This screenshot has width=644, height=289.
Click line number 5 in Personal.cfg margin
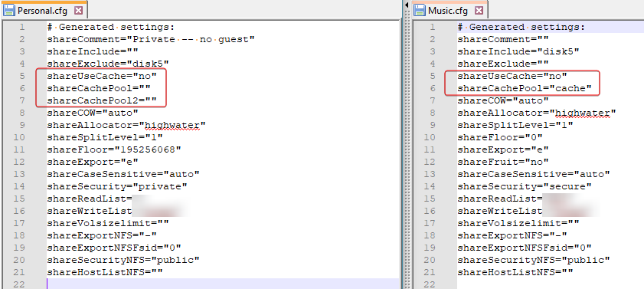pos(21,76)
